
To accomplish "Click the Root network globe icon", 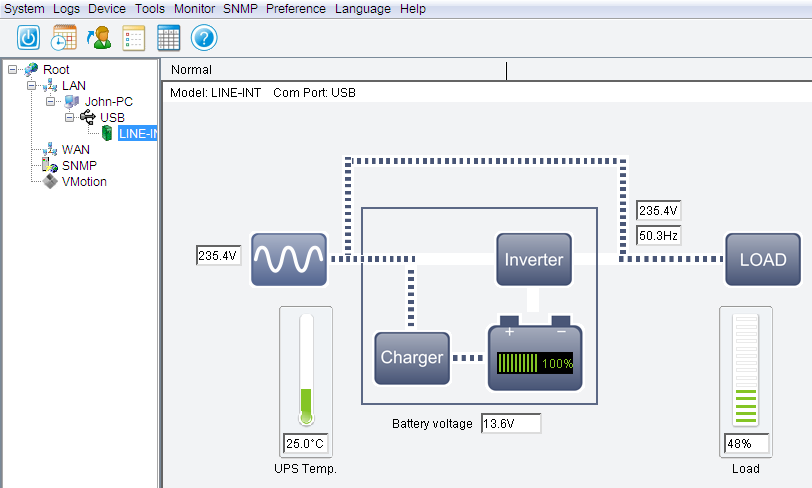I will pos(31,69).
